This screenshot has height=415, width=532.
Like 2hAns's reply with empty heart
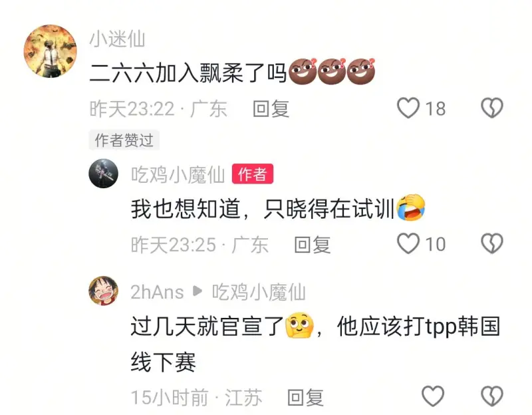pos(433,396)
